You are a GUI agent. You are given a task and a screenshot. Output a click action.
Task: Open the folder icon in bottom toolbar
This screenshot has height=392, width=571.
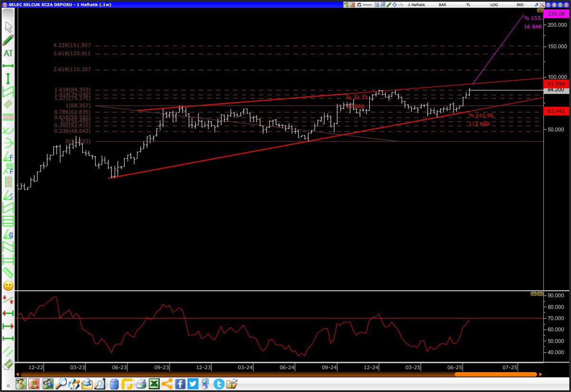[231, 384]
